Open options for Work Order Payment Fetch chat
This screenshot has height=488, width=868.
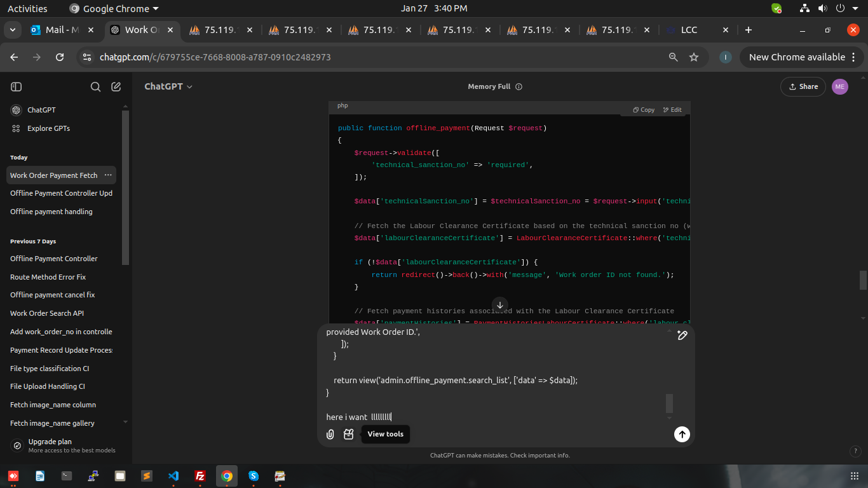coord(108,175)
